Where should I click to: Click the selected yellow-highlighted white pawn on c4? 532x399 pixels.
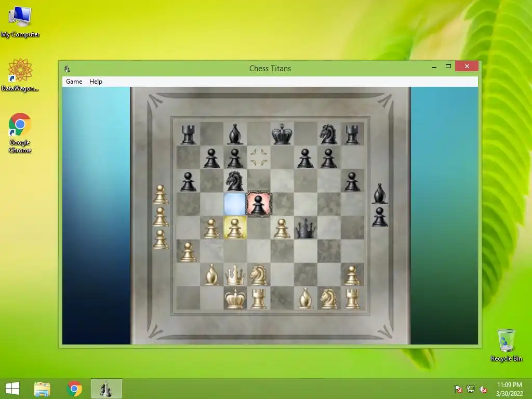(x=235, y=228)
